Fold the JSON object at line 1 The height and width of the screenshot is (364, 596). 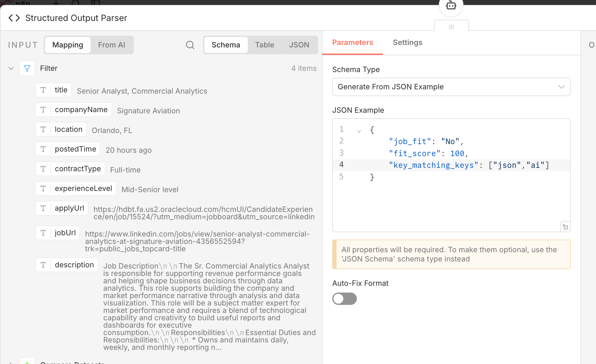point(359,131)
